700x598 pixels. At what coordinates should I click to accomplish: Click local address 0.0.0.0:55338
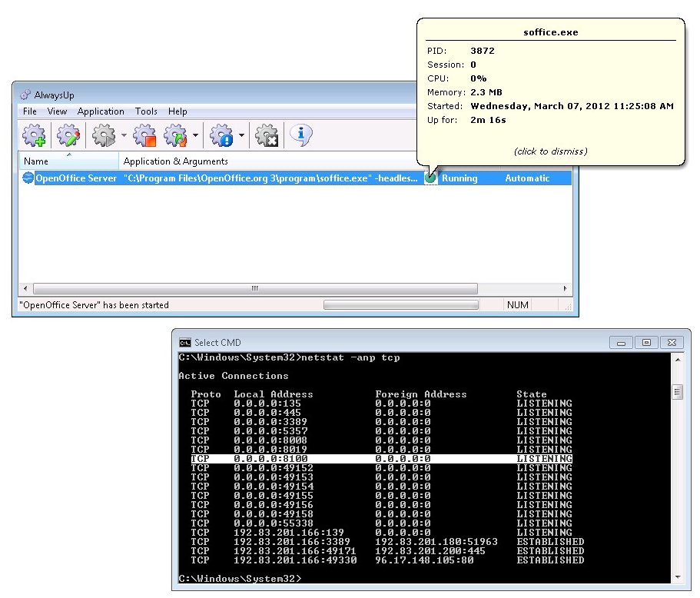tap(274, 523)
